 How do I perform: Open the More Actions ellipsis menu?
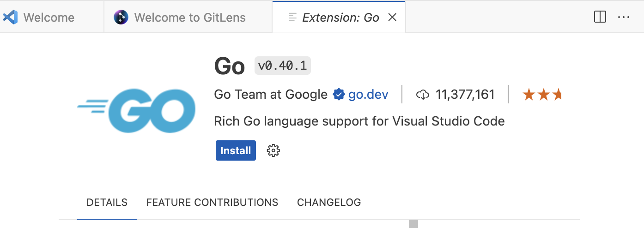623,18
